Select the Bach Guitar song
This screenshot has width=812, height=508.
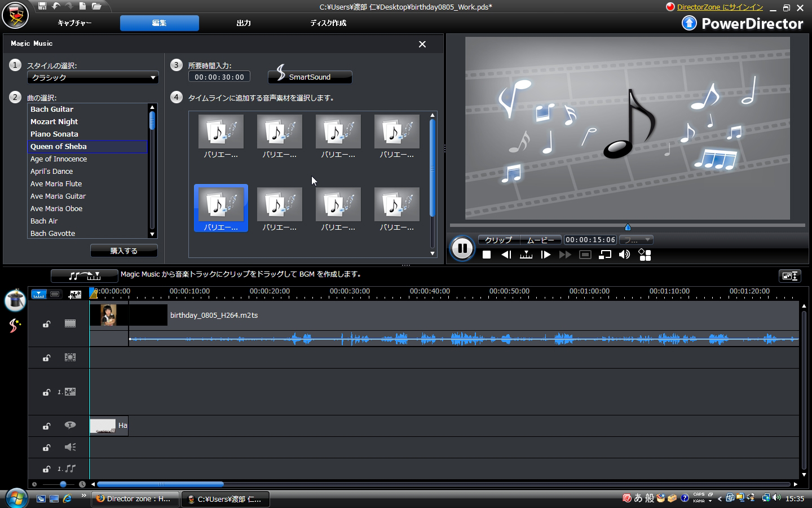pos(88,110)
